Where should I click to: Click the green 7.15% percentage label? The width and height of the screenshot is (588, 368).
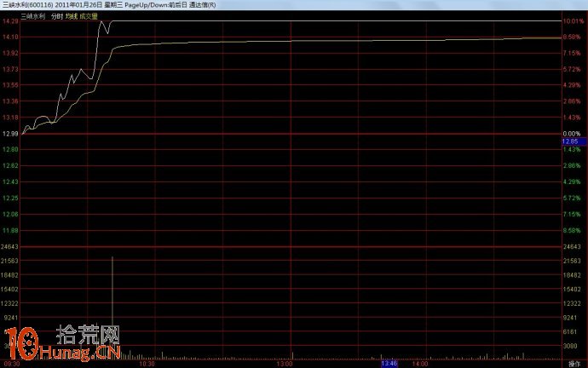[572, 215]
